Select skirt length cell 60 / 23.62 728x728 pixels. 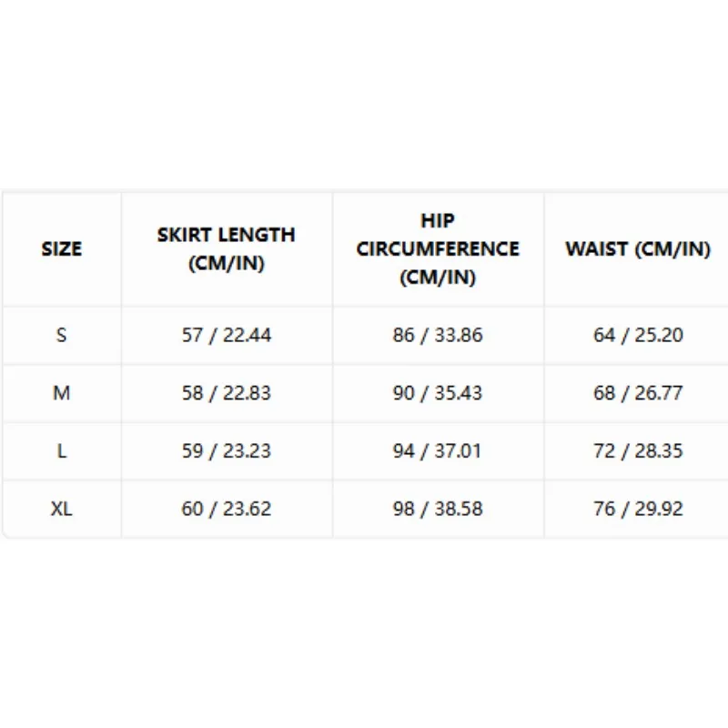point(226,509)
